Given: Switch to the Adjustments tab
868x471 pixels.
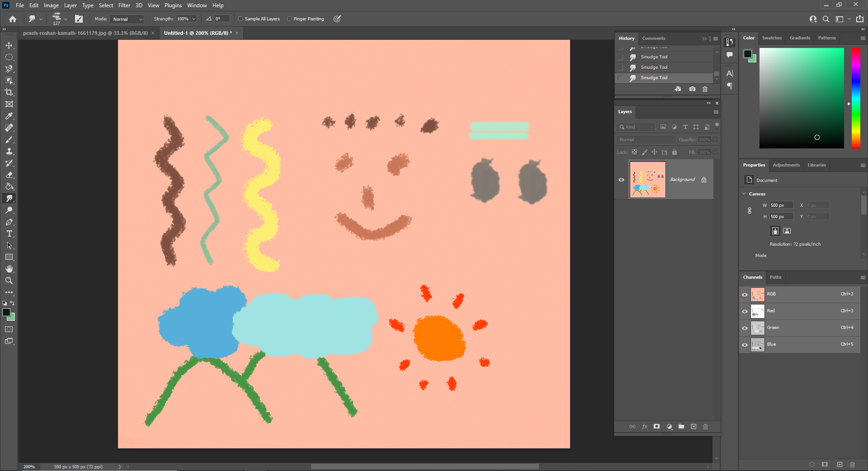Looking at the screenshot, I should coord(786,165).
